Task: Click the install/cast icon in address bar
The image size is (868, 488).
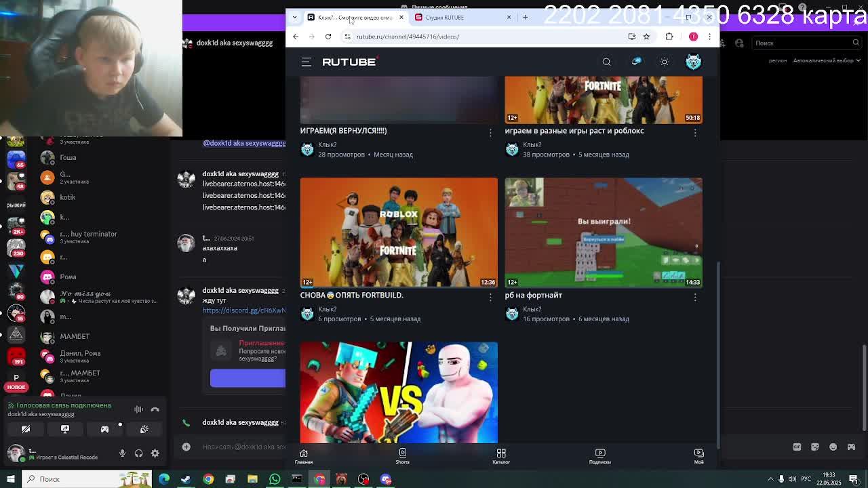Action: tap(631, 37)
